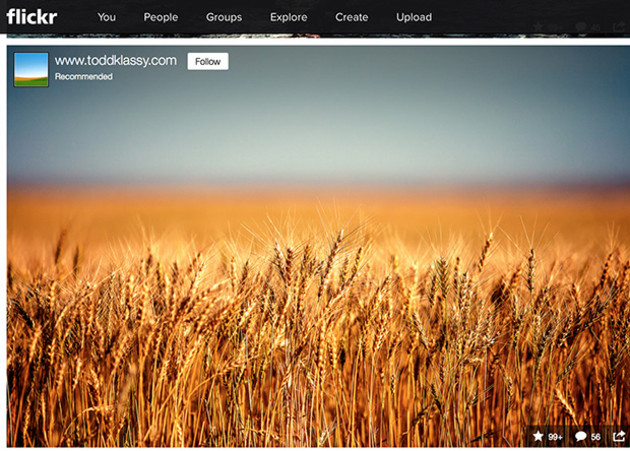
Task: Share the wheat field photo
Action: [x=619, y=436]
